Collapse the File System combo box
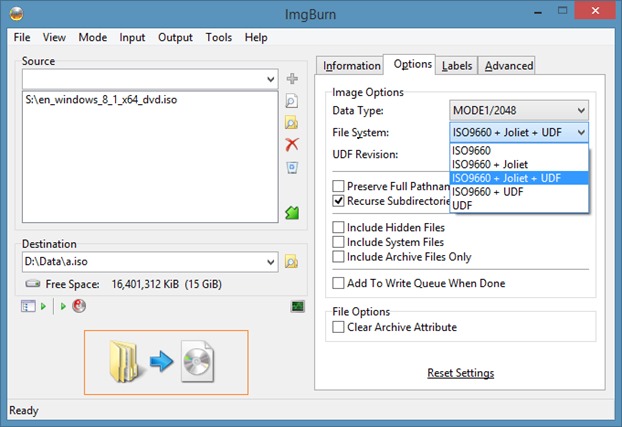Screen dimensions: 622x427 (x=519, y=132)
